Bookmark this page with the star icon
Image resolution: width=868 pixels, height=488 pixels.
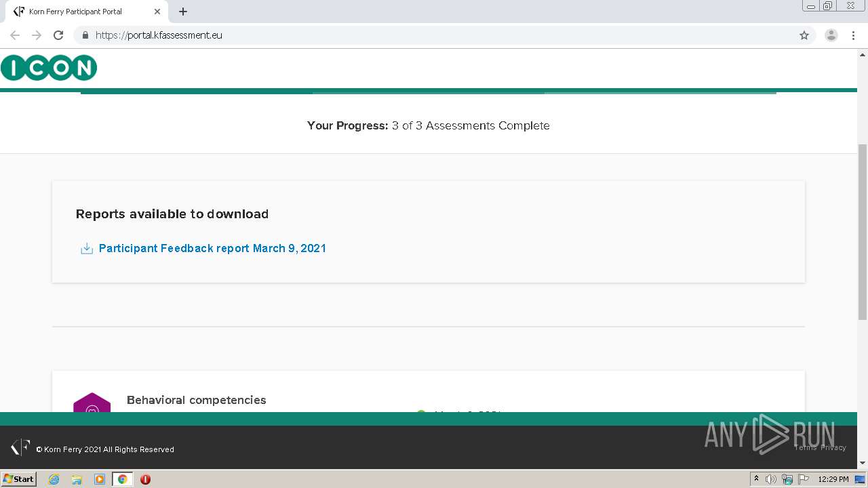(804, 35)
